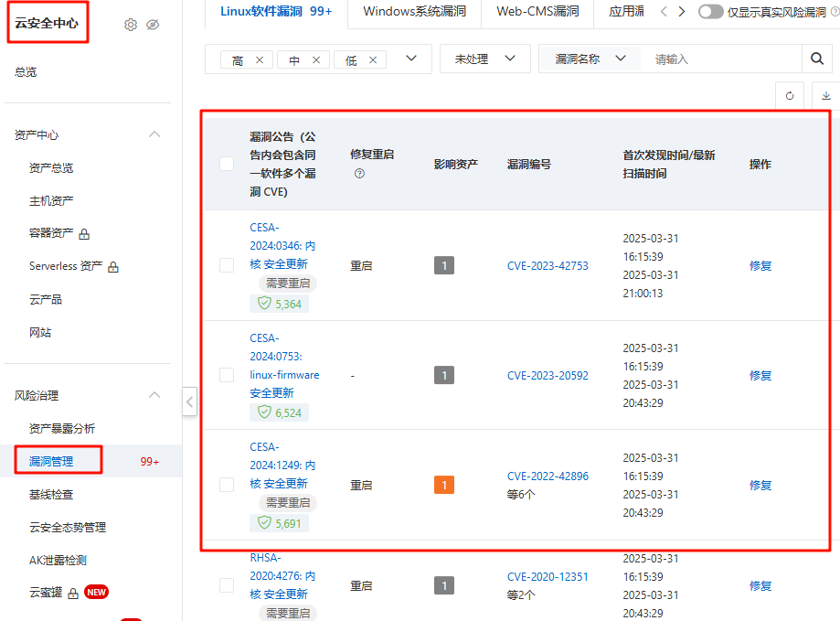Viewport: 840px width, 621px height.
Task: Select checkbox for CESA-2024:0346 row
Action: pyautogui.click(x=227, y=265)
